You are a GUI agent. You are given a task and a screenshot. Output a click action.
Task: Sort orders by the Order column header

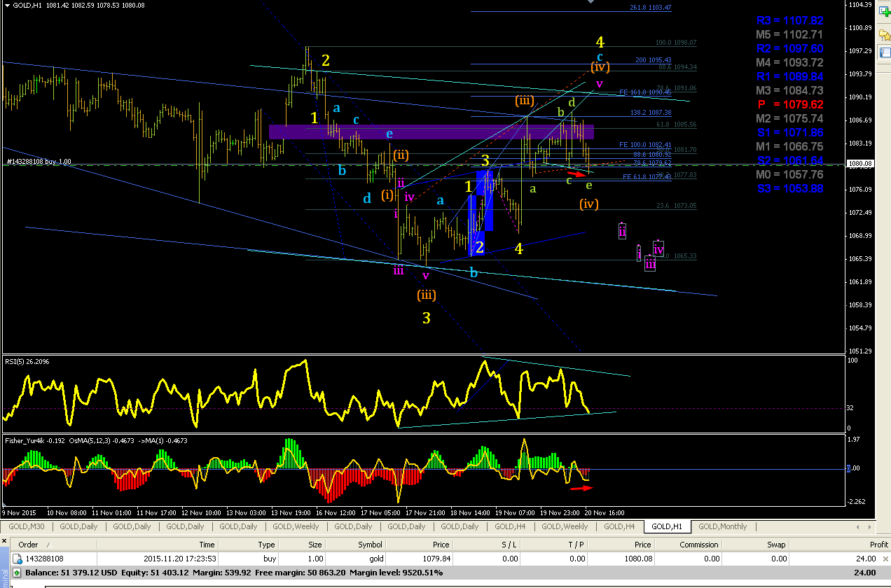[53, 544]
